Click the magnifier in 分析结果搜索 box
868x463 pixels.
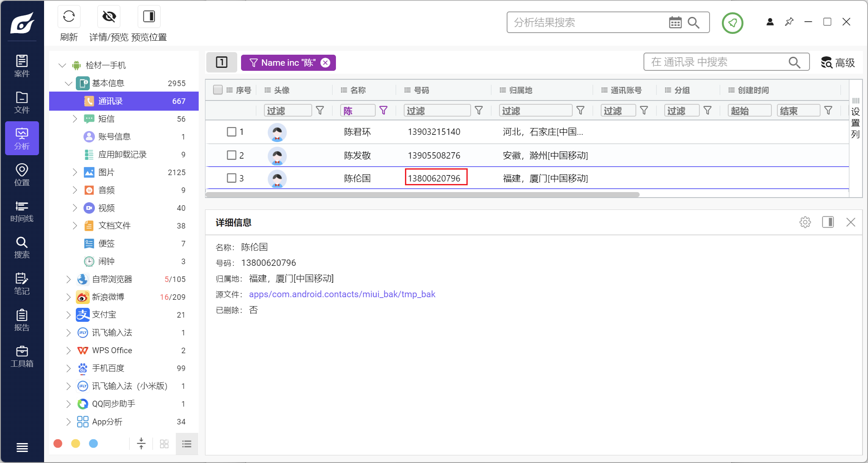tap(693, 22)
